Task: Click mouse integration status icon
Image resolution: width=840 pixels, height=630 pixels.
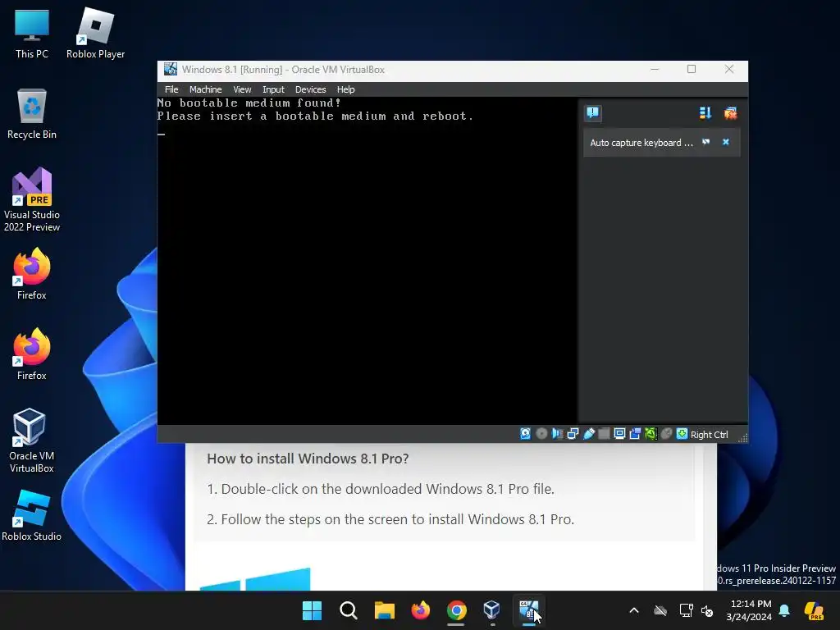Action: pyautogui.click(x=666, y=434)
